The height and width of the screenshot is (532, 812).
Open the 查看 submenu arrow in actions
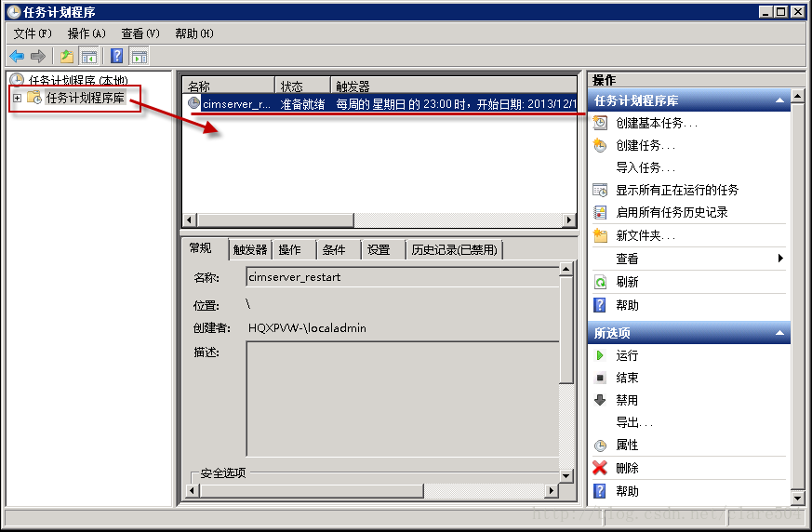click(780, 258)
